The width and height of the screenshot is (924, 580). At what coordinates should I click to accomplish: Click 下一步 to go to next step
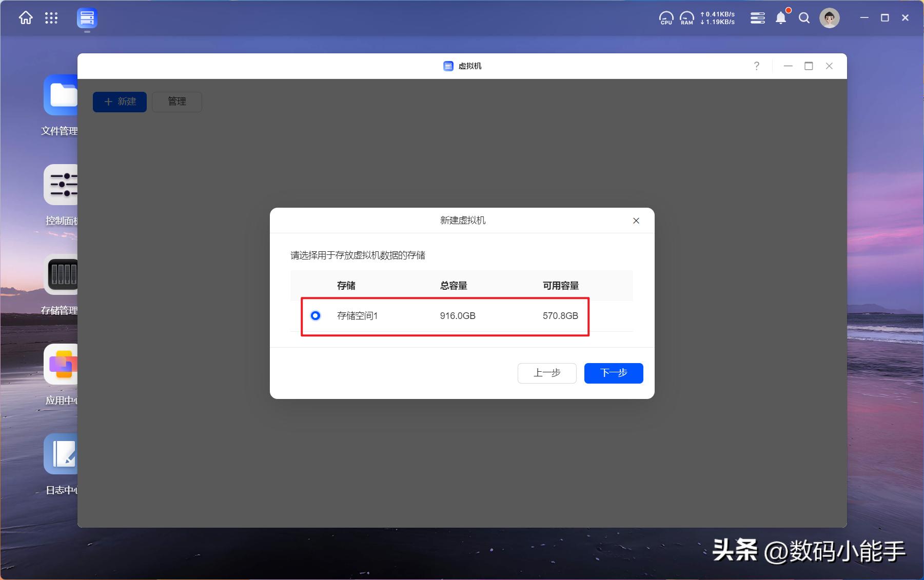click(x=613, y=373)
